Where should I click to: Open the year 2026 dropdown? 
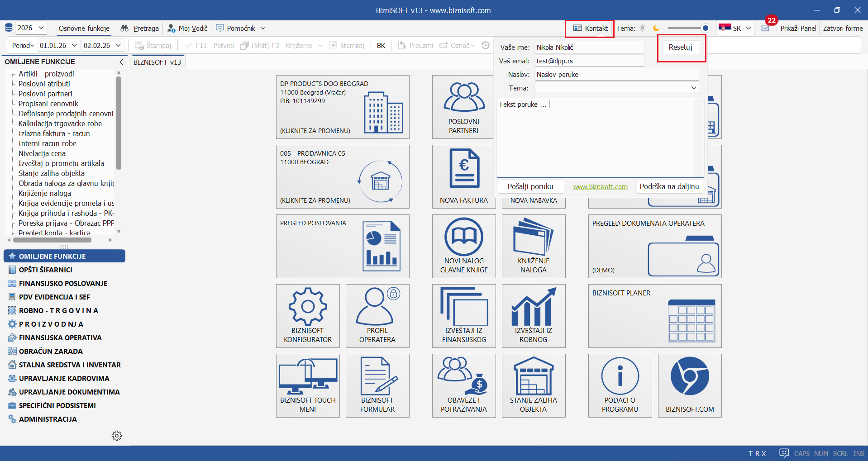pyautogui.click(x=31, y=28)
